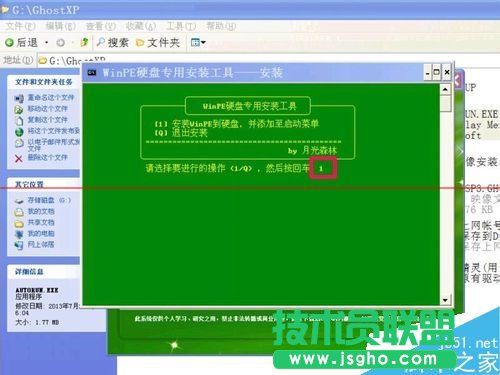Click the 后退 back button
This screenshot has height=375, width=500.
[22, 43]
